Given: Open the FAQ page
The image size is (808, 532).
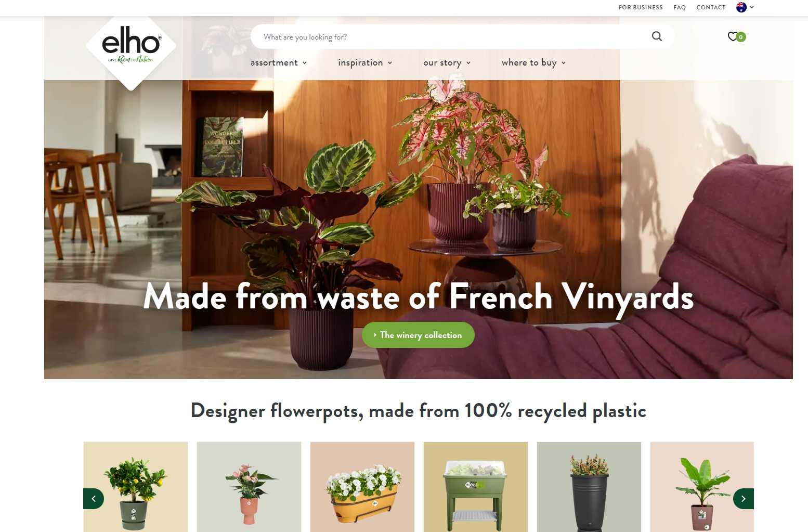Looking at the screenshot, I should tap(680, 7).
